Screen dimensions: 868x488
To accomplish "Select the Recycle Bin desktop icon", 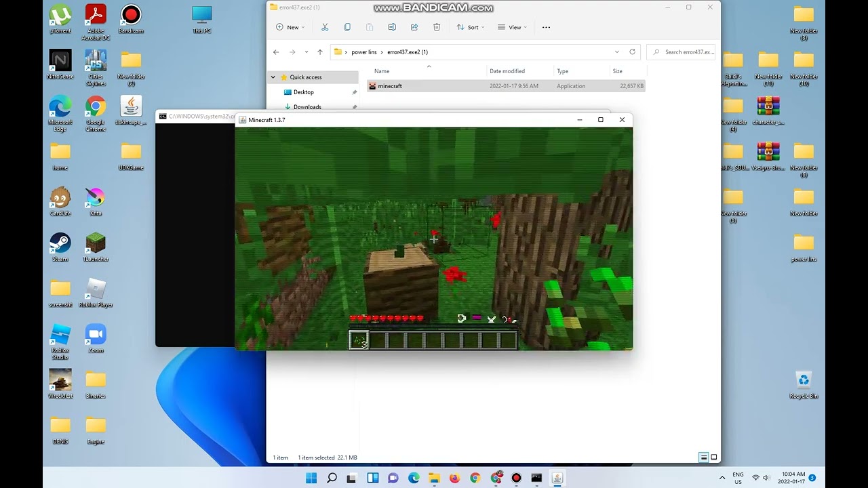I will [804, 384].
